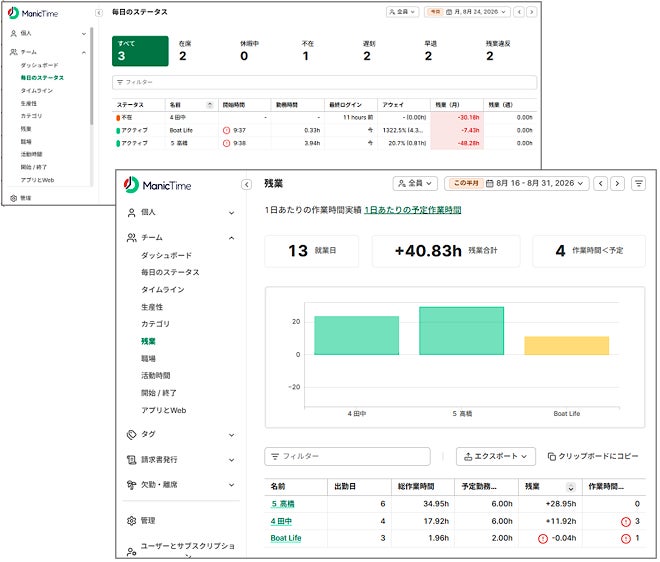Click the タグ tag icon in sidebar
Viewport: 660px width, 562px height.
tap(131, 434)
